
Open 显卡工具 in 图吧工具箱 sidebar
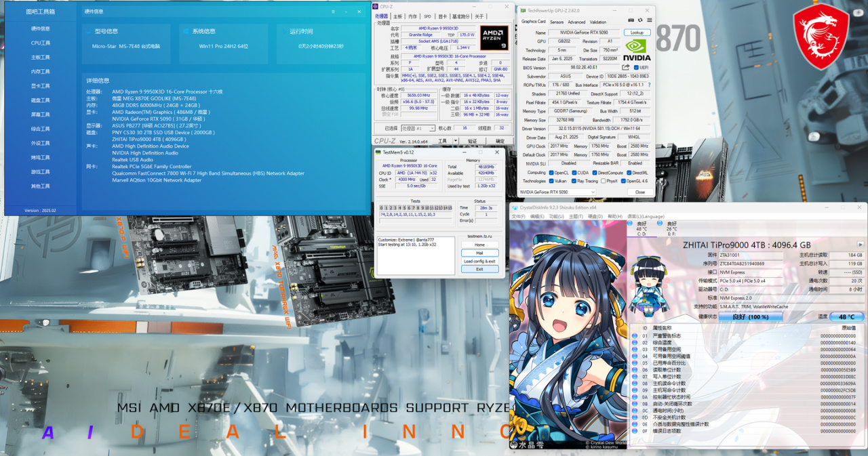[41, 85]
